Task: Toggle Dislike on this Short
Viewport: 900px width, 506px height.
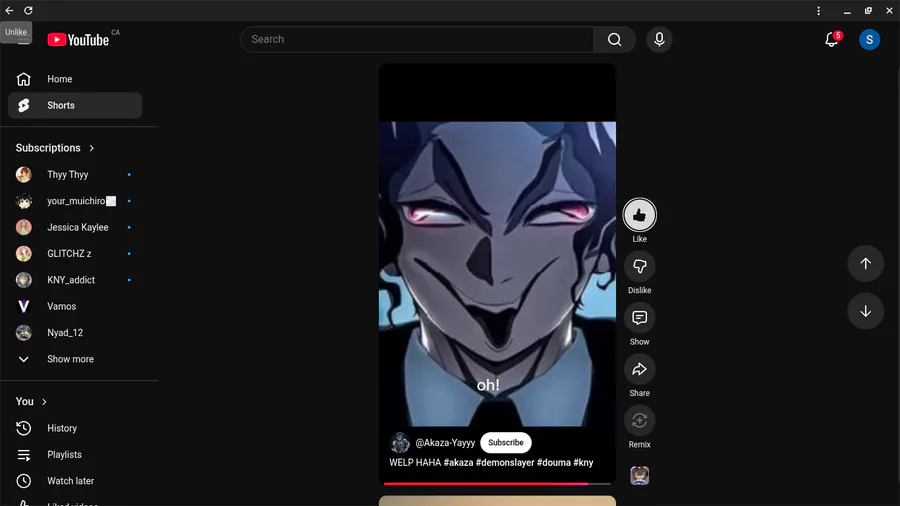Action: pos(639,266)
